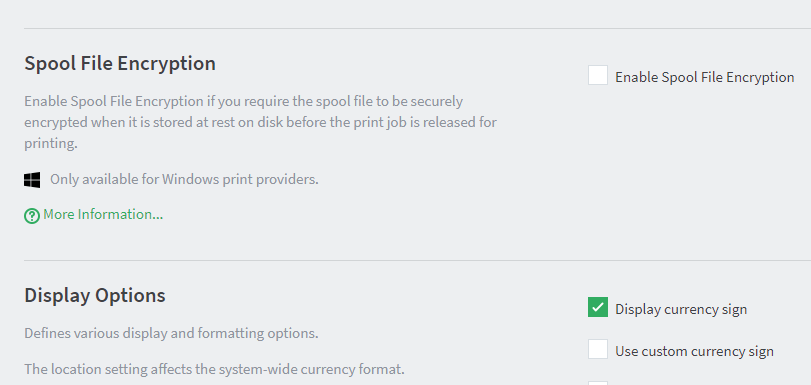The height and width of the screenshot is (385, 811).
Task: Enable the Spool File Encryption checkbox
Action: coord(598,75)
